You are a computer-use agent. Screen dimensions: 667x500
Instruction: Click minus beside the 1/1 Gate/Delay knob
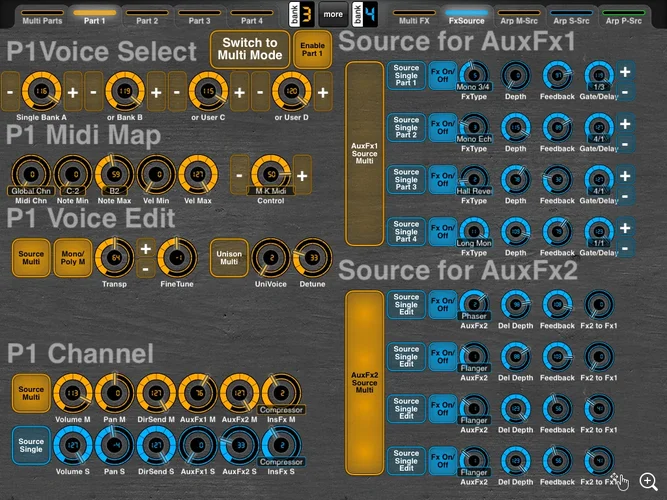[625, 248]
